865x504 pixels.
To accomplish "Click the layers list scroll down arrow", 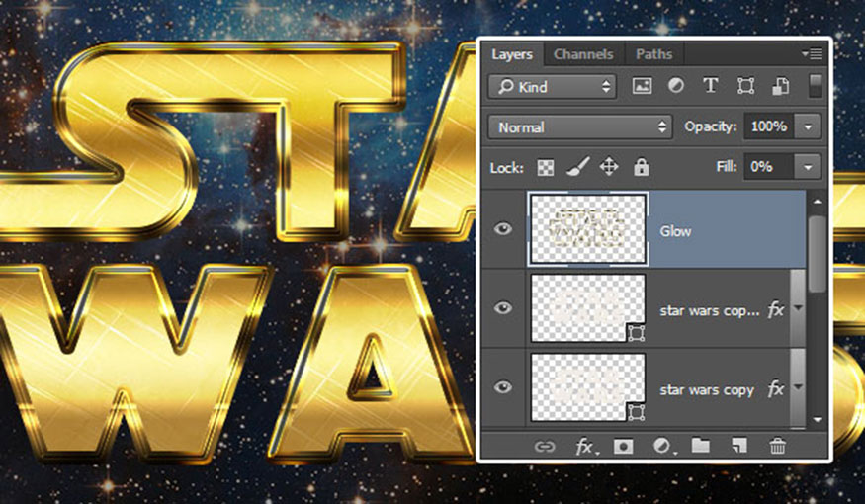I will tap(818, 419).
